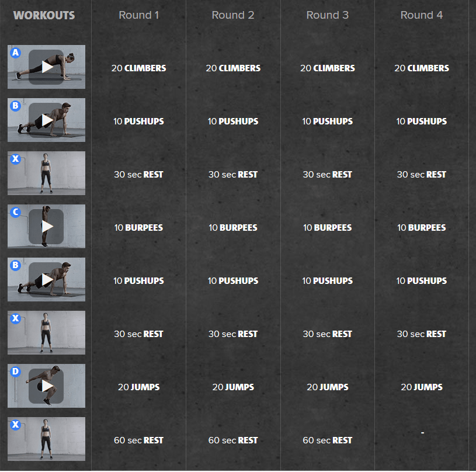
Task: Click the blue A badge on climbers thumbnail
Action: click(x=16, y=53)
